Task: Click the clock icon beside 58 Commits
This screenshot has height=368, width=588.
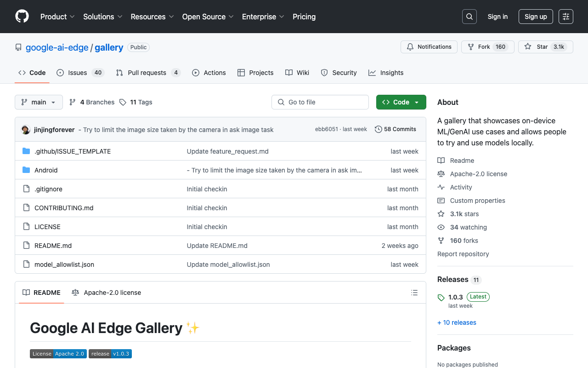Action: pos(379,129)
